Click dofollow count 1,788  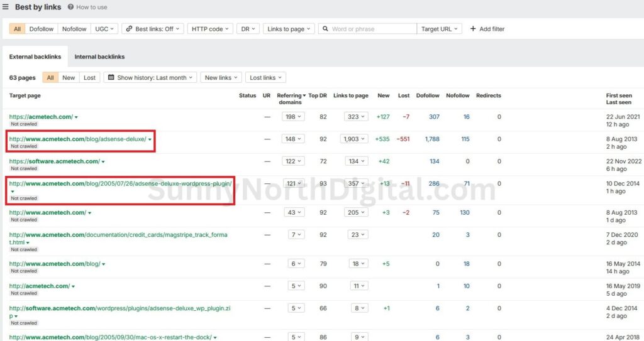[432, 139]
